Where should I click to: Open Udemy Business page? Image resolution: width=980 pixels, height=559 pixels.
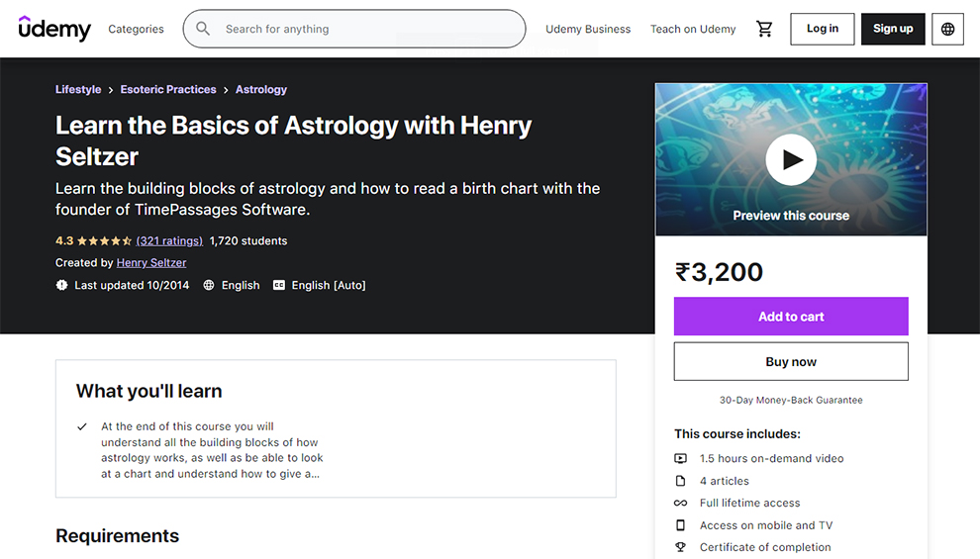[588, 30]
